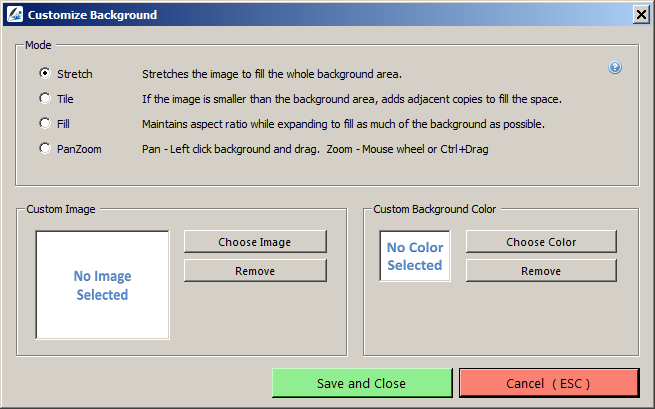Click the Tile mode description text
The width and height of the screenshot is (655, 409).
click(351, 99)
